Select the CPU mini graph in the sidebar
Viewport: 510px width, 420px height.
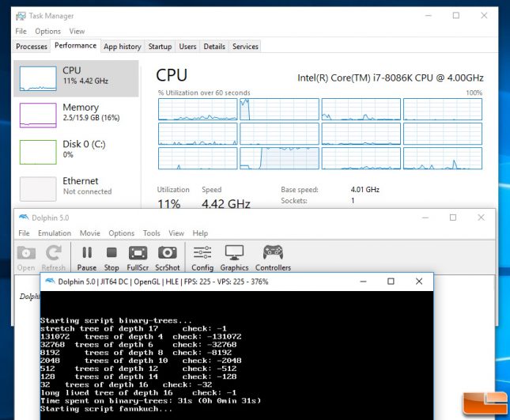tap(38, 78)
